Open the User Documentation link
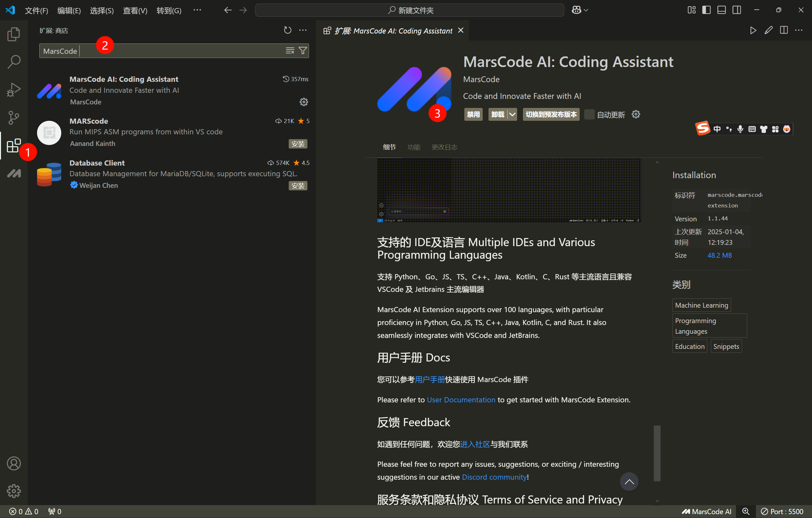This screenshot has height=518, width=812. 461,400
